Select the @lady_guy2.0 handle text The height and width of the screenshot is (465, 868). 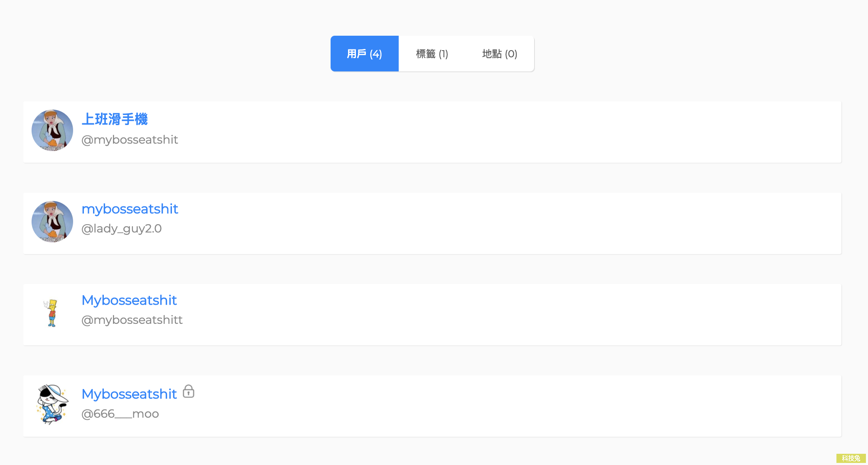coord(122,228)
